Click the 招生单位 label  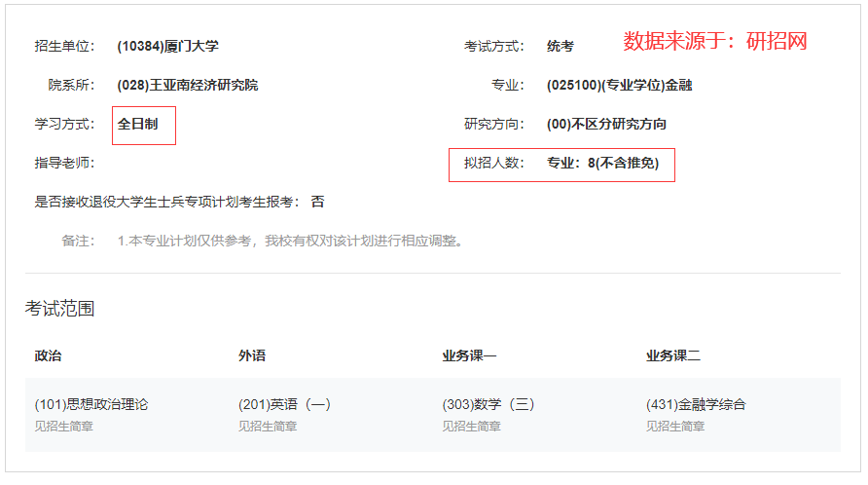coord(64,46)
